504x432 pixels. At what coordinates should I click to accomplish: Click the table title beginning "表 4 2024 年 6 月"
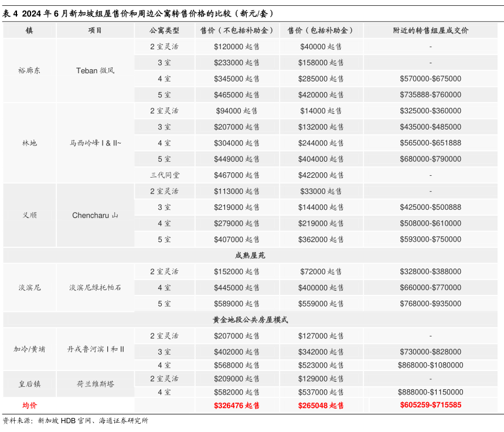coord(138,13)
